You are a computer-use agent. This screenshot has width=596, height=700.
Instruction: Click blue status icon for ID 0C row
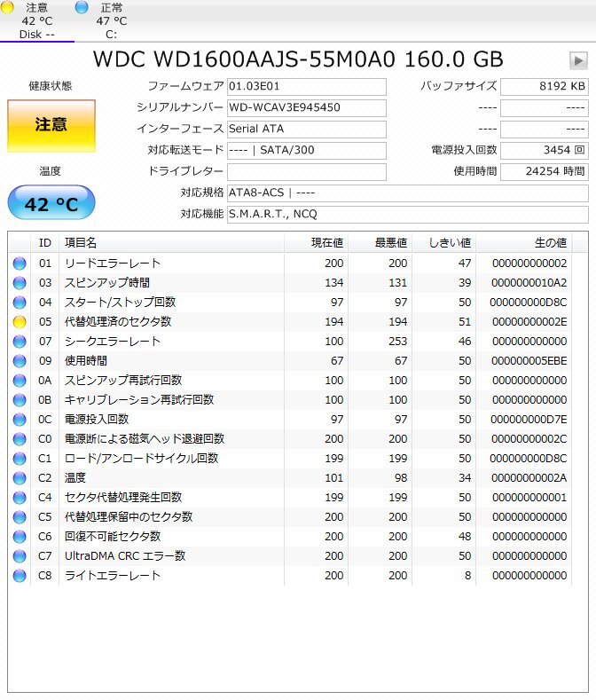[20, 420]
